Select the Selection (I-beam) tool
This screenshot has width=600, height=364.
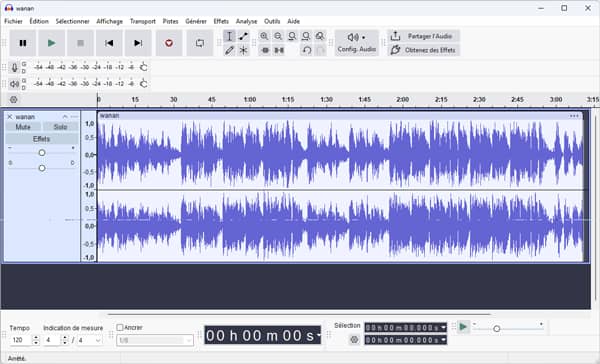click(229, 36)
